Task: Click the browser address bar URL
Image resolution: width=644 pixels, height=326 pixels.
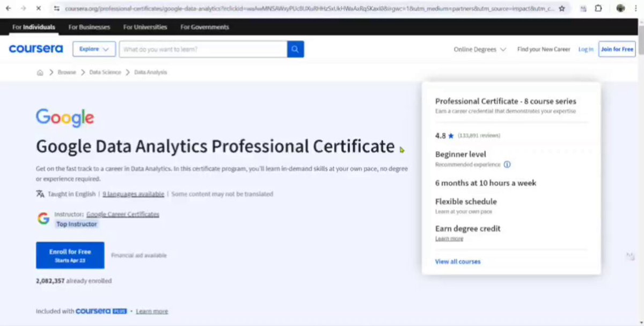Action: coord(309,9)
